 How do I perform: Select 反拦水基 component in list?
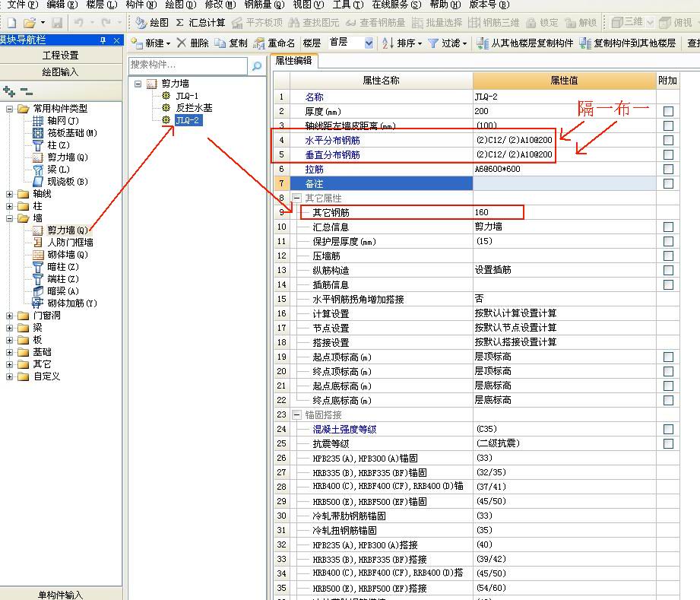coord(194,108)
